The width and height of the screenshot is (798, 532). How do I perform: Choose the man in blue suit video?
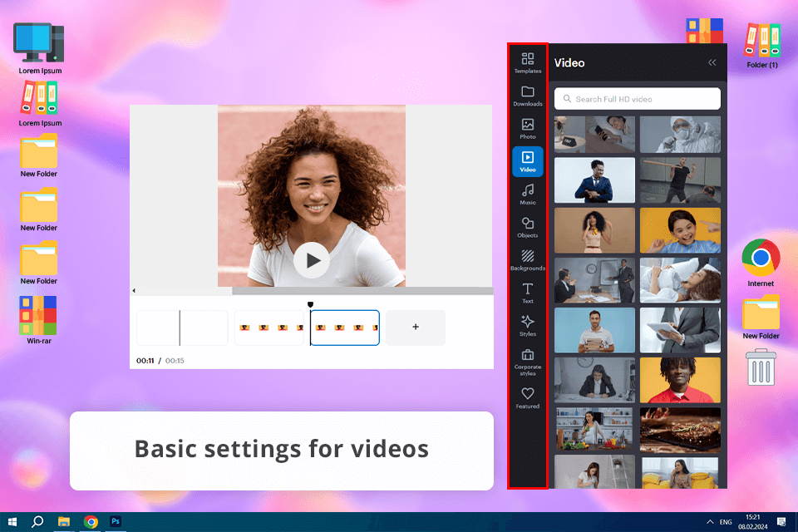(594, 180)
